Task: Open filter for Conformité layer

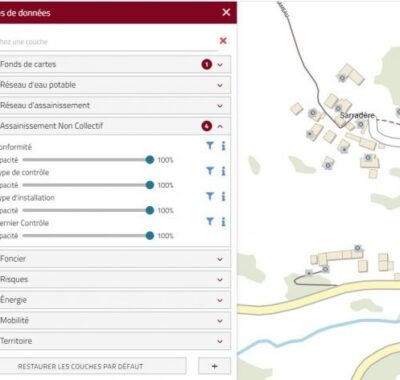Action: (210, 146)
